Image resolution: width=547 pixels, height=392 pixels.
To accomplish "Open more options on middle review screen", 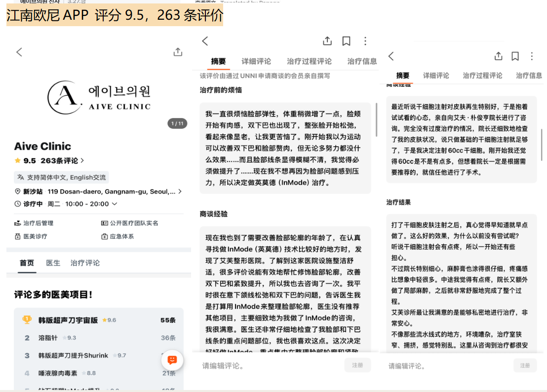I will 365,41.
